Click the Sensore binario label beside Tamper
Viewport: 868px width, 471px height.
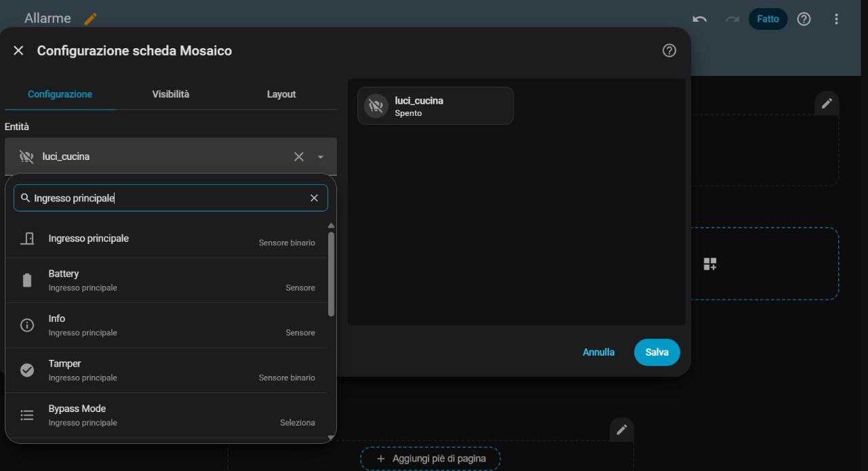pyautogui.click(x=287, y=377)
